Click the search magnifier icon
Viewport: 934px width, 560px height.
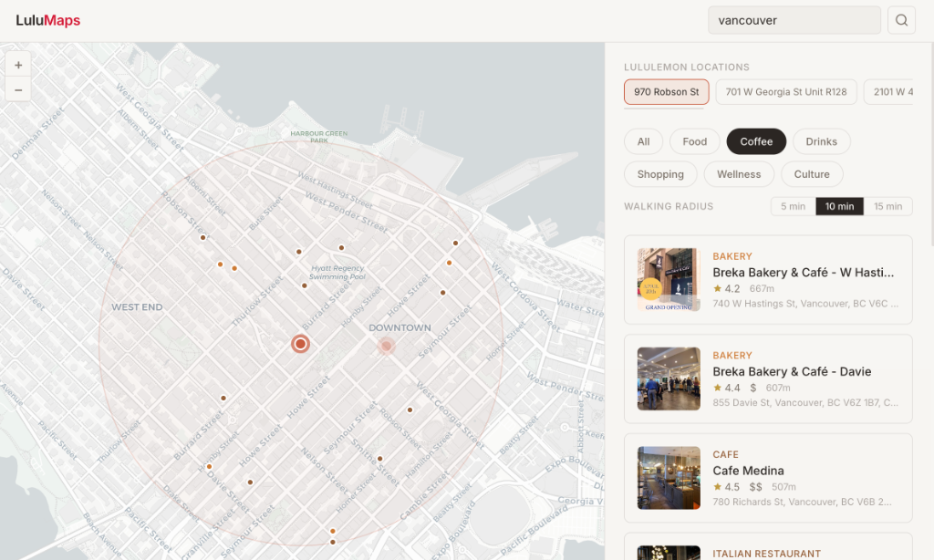coord(901,19)
